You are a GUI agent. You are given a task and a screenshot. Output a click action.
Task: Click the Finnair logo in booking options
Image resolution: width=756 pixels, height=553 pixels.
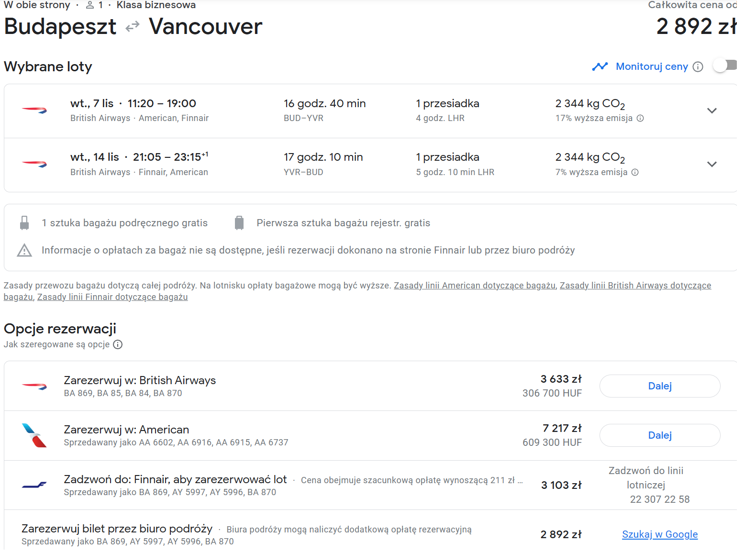(34, 485)
